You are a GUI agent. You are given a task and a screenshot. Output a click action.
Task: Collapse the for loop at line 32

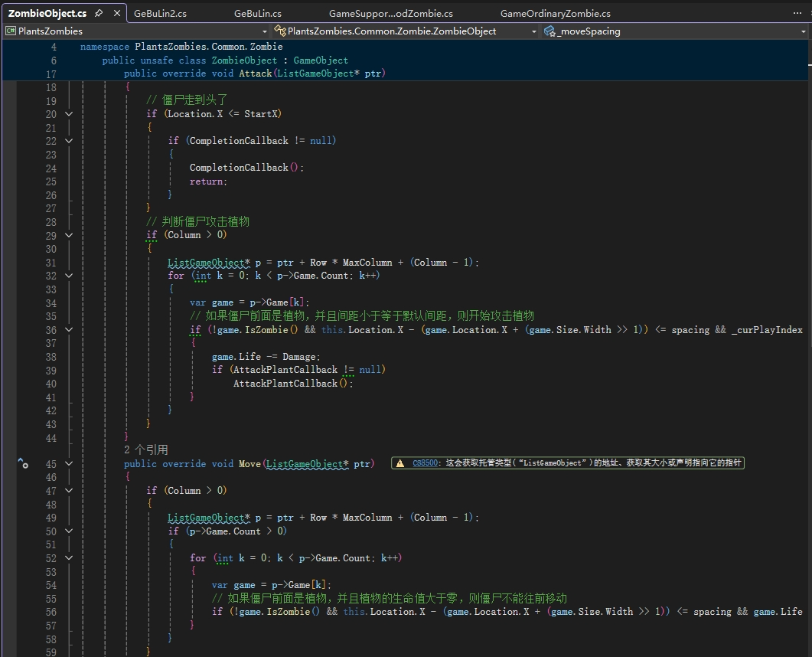tap(69, 276)
